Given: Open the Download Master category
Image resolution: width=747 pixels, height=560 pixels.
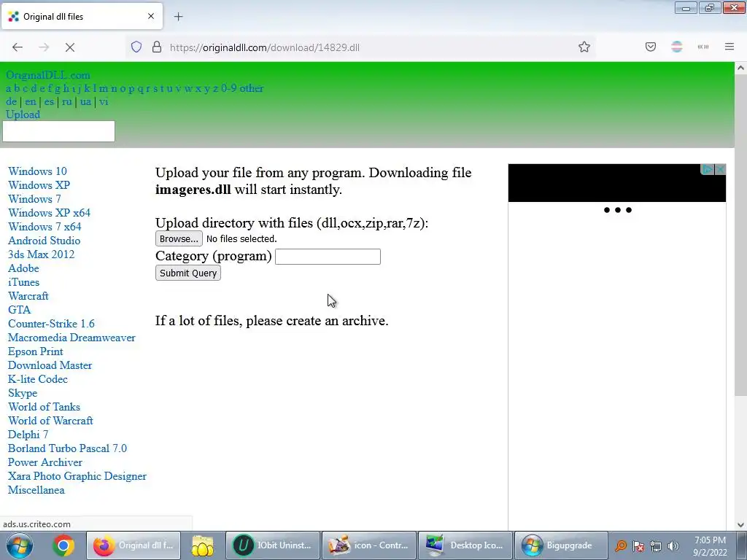Looking at the screenshot, I should (50, 365).
